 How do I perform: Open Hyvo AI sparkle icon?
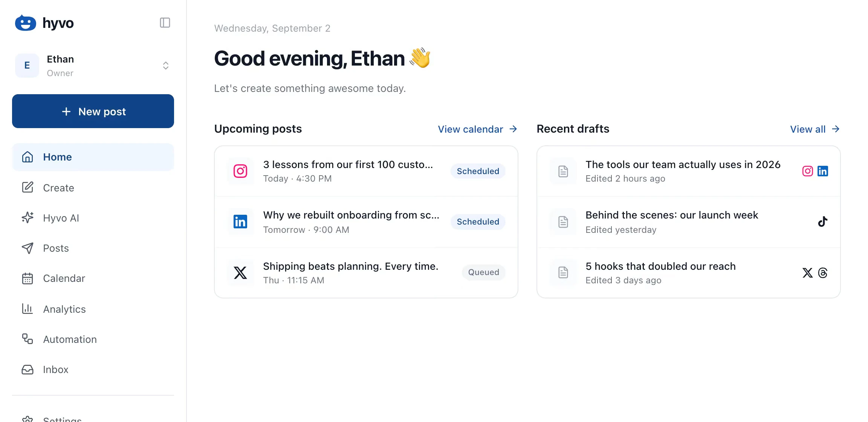28,218
